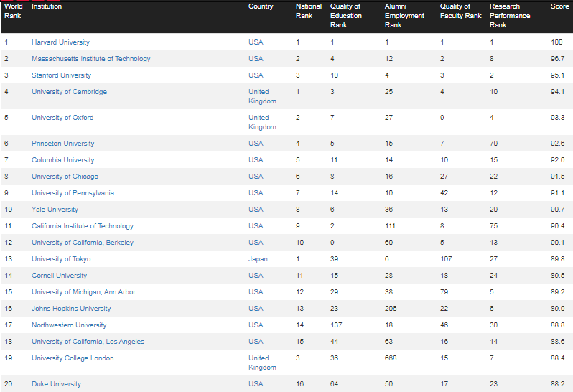The image size is (573, 392).
Task: Select faculty rank 42 in Pennsylvania row
Action: (444, 192)
